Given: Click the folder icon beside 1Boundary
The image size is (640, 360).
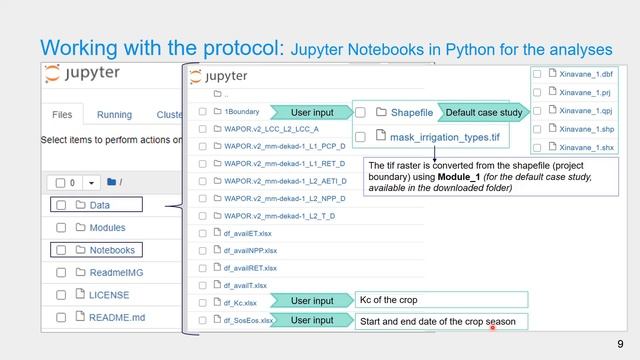Looking at the screenshot, I should (x=218, y=111).
